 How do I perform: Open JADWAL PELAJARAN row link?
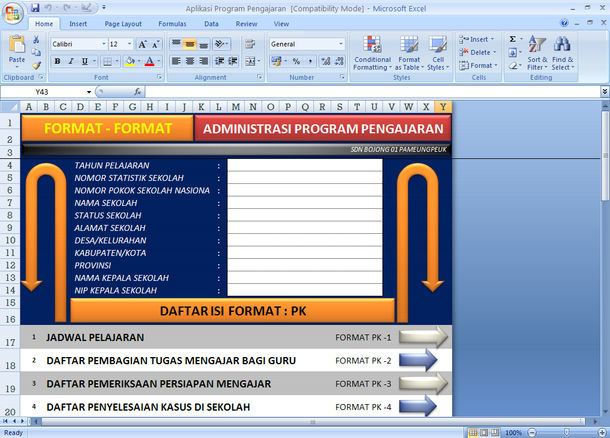click(95, 337)
